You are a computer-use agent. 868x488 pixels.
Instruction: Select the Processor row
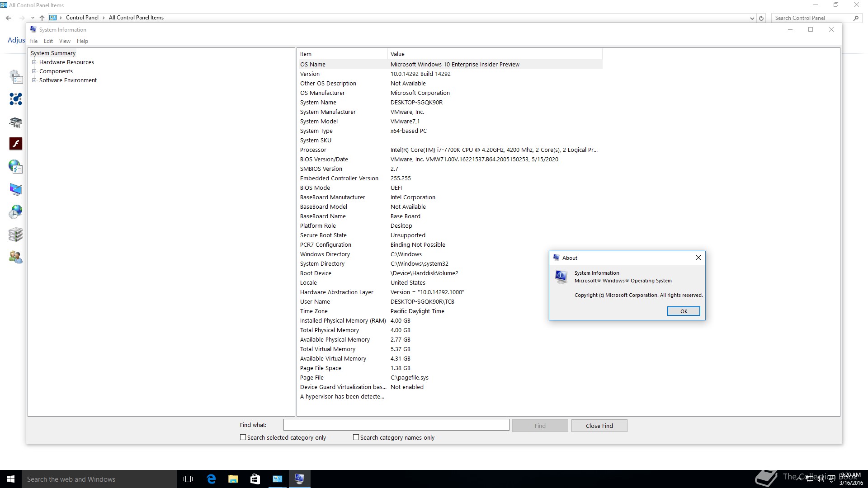tap(450, 150)
